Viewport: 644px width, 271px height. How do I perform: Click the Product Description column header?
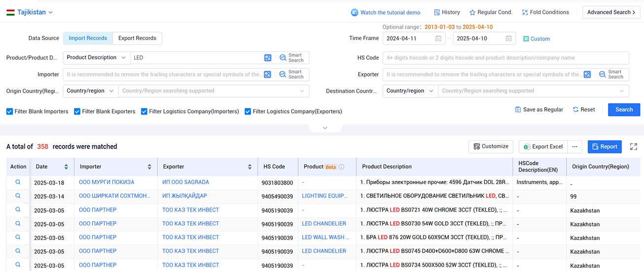pyautogui.click(x=387, y=167)
